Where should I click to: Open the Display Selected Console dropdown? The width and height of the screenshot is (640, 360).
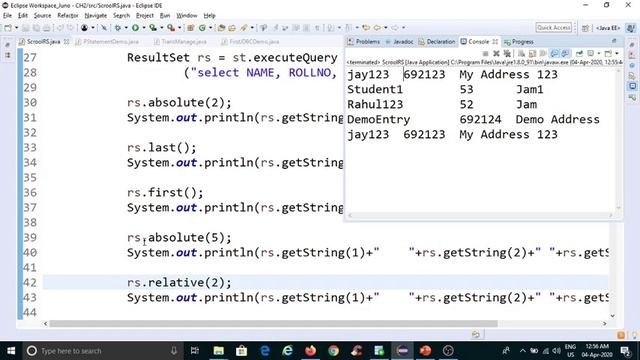point(599,53)
